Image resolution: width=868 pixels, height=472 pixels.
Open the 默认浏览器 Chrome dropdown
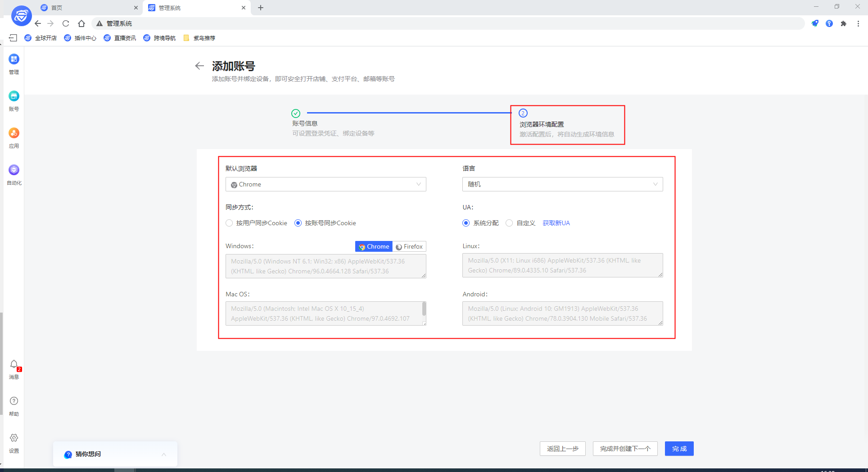[x=325, y=184]
